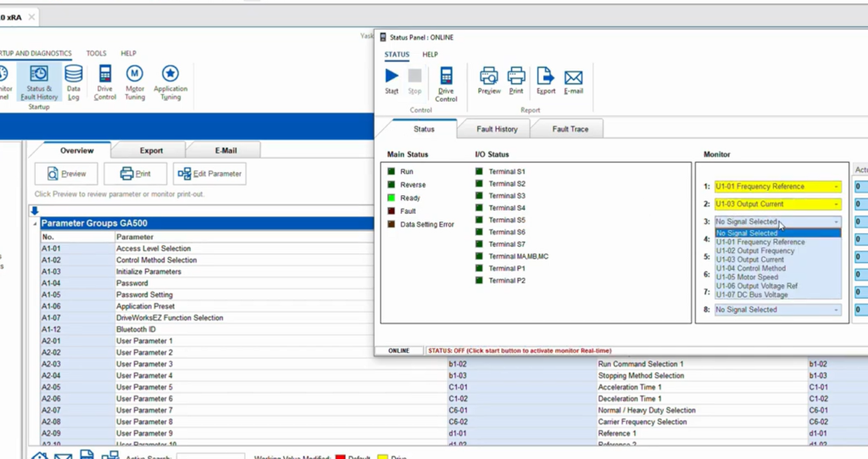Screen dimensions: 868x459
Task: Open Drive Control in the Status Panel toolbar
Action: (446, 82)
